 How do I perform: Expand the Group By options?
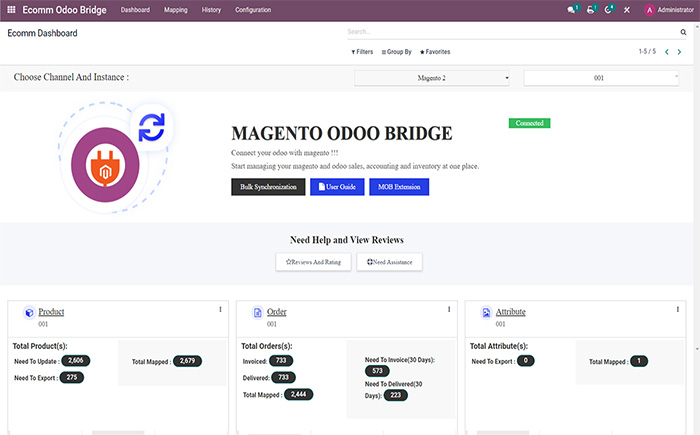click(396, 52)
